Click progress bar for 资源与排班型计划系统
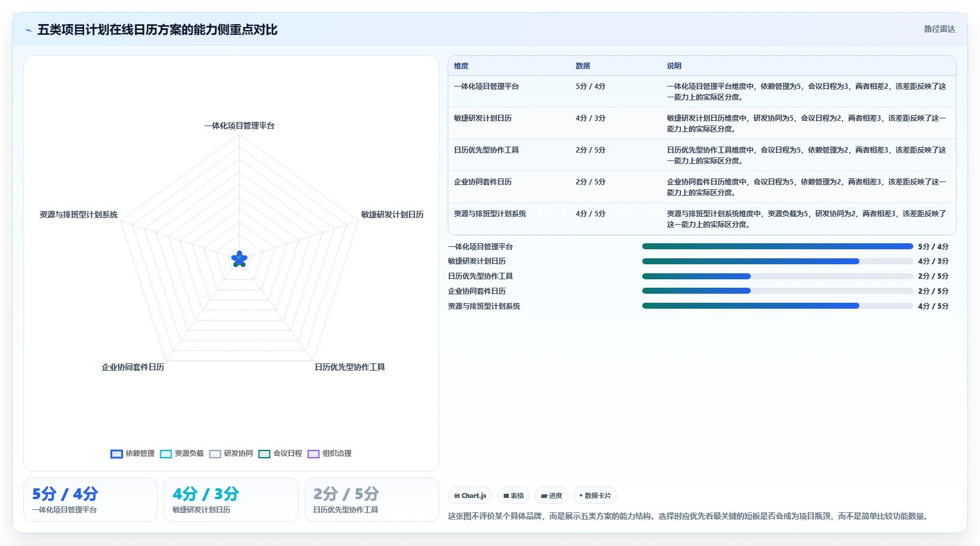The width and height of the screenshot is (980, 546). tap(777, 306)
